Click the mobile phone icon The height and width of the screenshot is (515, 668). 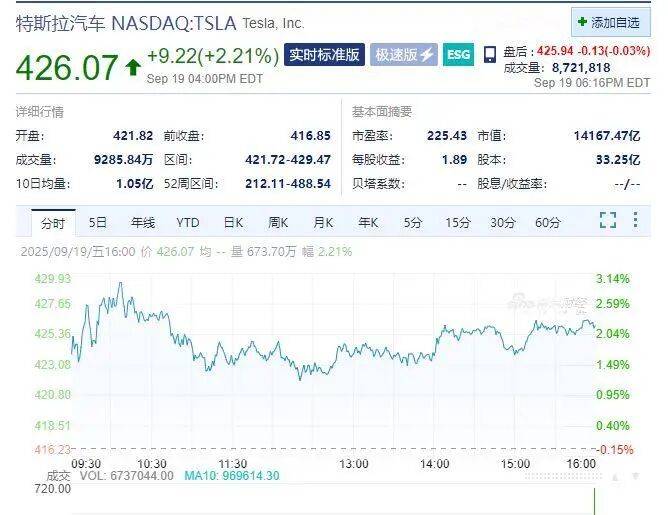pyautogui.click(x=490, y=55)
